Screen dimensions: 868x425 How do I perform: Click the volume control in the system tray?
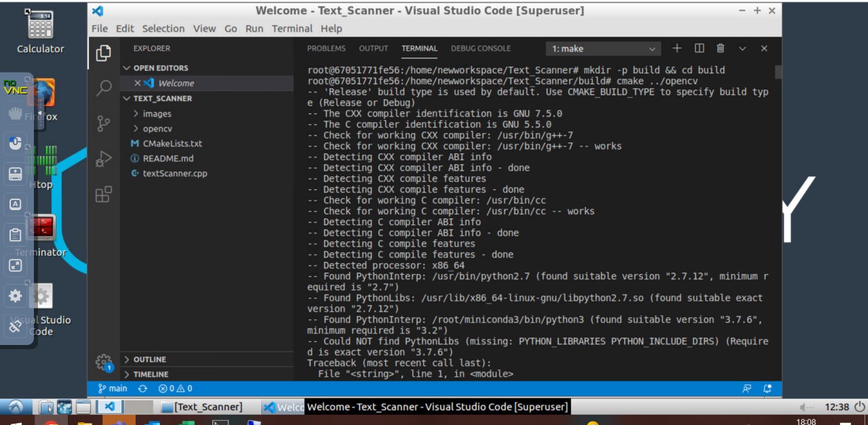coord(804,407)
